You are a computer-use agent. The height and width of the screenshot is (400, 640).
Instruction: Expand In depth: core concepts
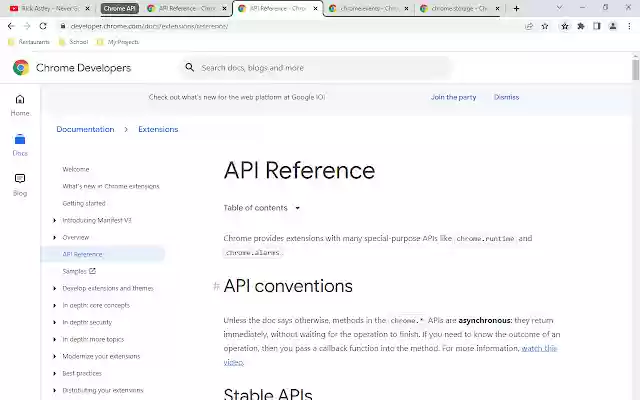tap(55, 305)
